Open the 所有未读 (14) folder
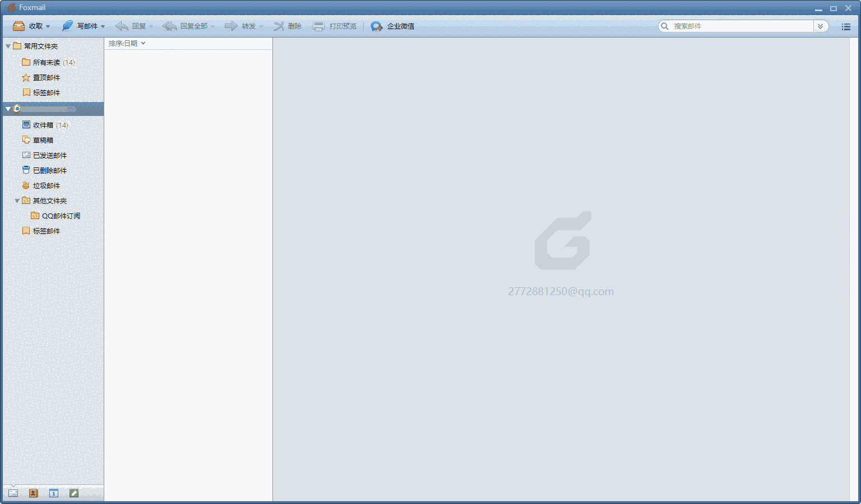The image size is (861, 504). [x=48, y=62]
